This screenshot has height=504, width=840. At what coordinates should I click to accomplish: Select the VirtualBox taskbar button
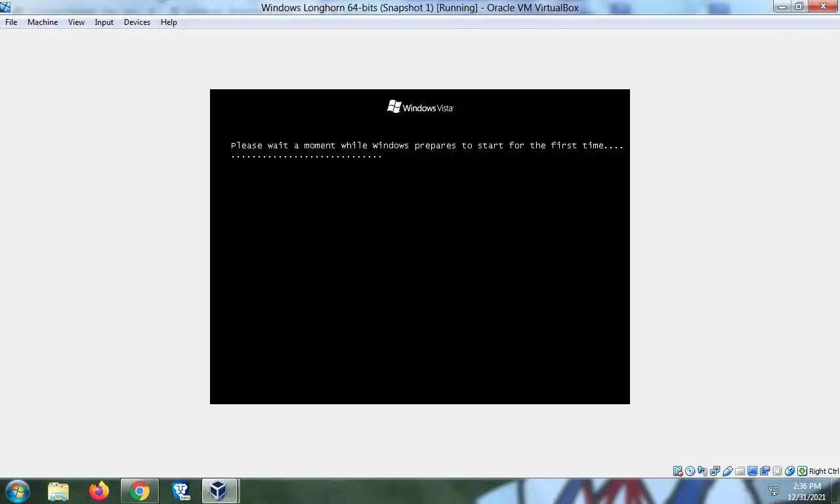[219, 491]
